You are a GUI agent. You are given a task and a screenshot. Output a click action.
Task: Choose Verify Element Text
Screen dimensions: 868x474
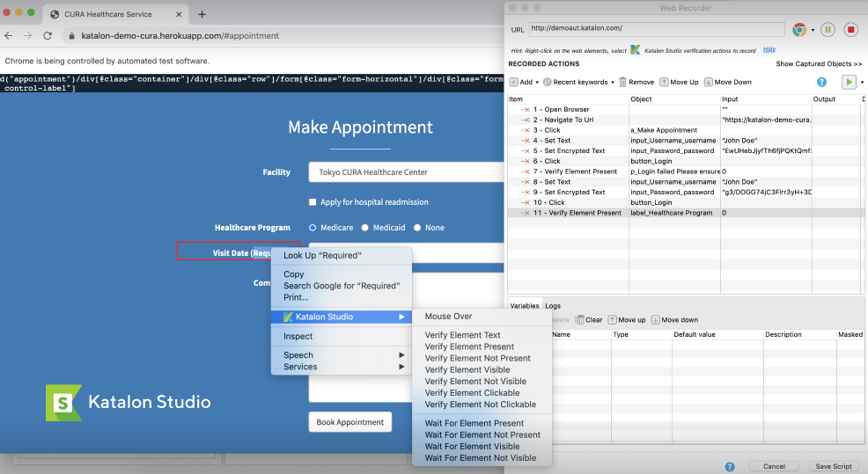pos(482,335)
